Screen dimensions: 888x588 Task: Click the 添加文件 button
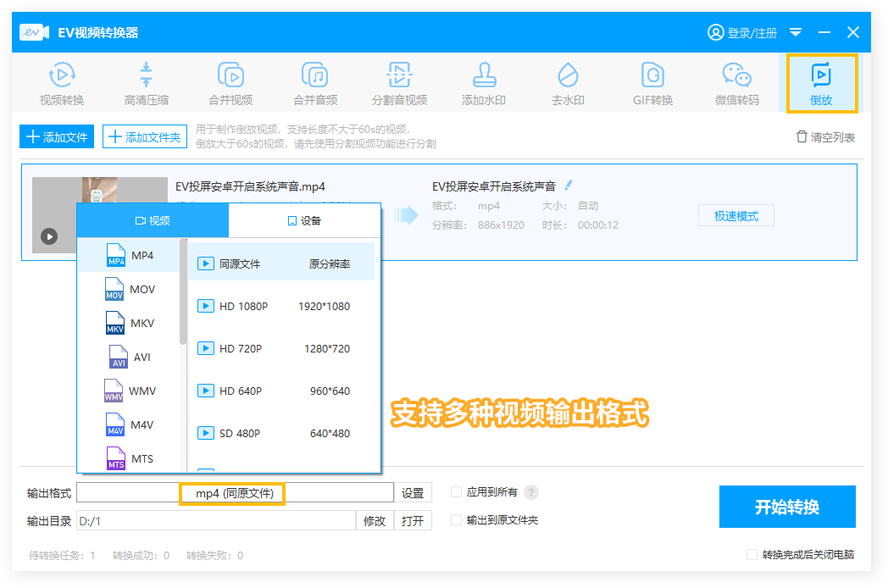coord(57,136)
